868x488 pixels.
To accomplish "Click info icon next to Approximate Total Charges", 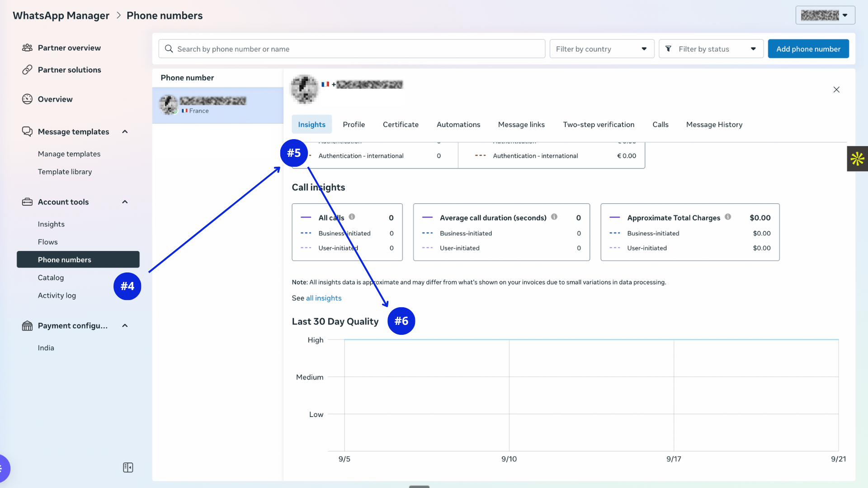I will [x=728, y=217].
